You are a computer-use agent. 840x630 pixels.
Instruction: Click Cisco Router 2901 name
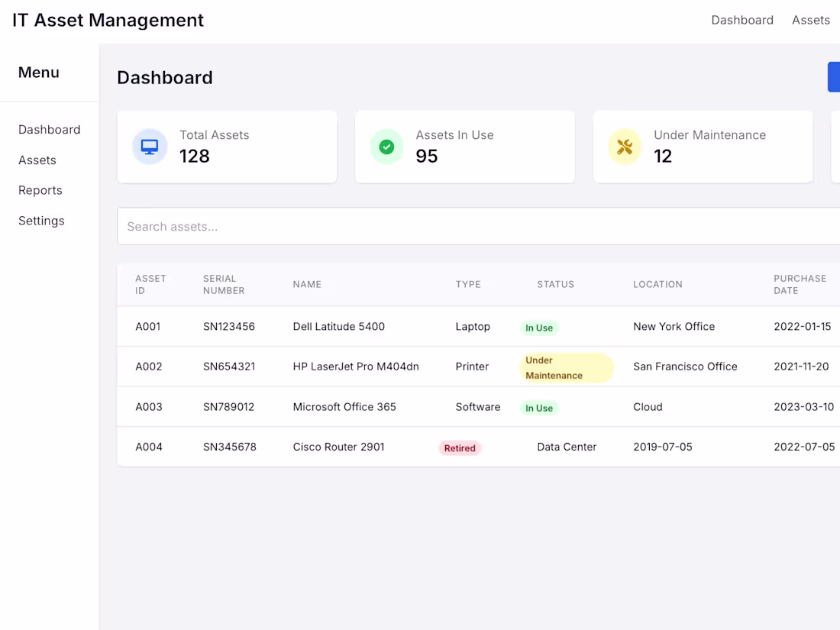(x=338, y=447)
